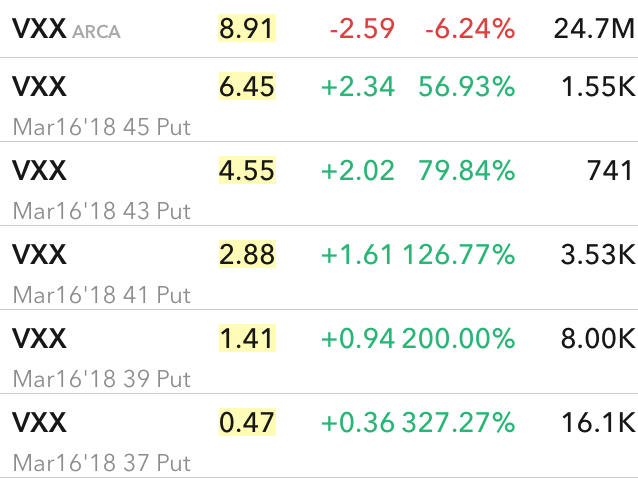The image size is (638, 478).
Task: Select the 56.93% change value
Action: click(x=467, y=87)
